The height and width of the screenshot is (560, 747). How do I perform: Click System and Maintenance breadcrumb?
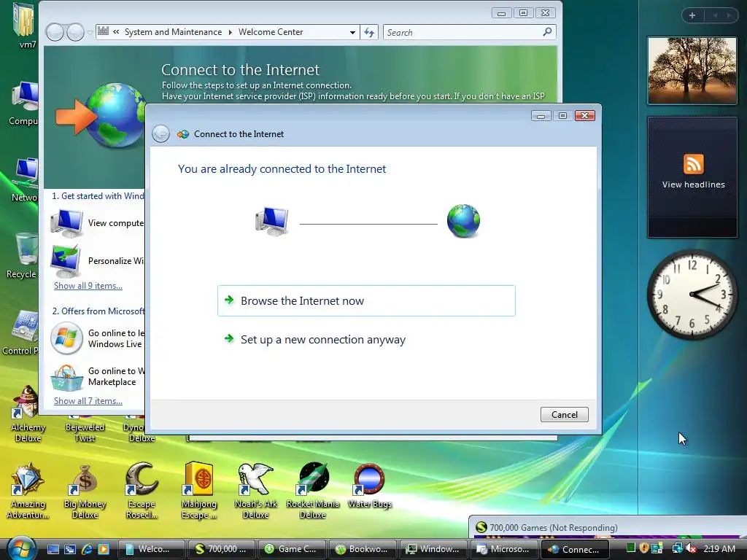click(x=173, y=32)
